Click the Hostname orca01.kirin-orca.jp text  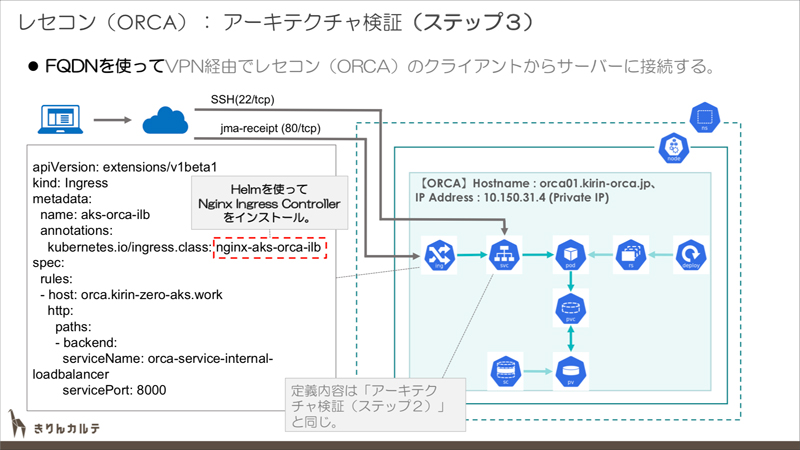(537, 183)
